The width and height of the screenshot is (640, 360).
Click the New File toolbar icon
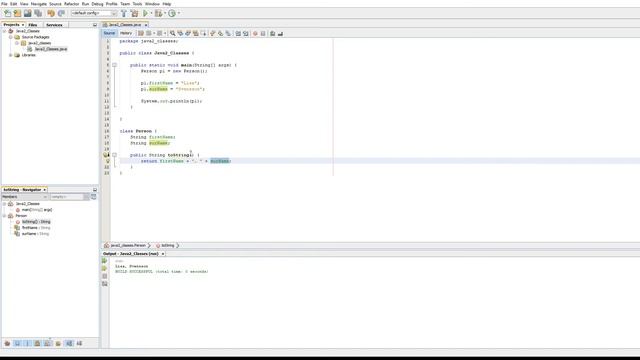[7, 13]
